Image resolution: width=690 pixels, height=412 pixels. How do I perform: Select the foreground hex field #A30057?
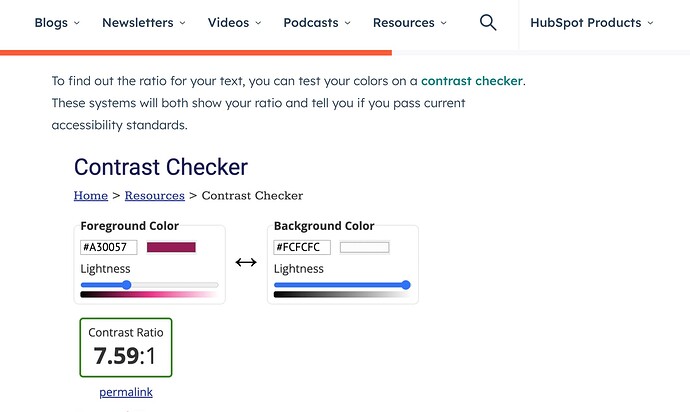coord(109,247)
